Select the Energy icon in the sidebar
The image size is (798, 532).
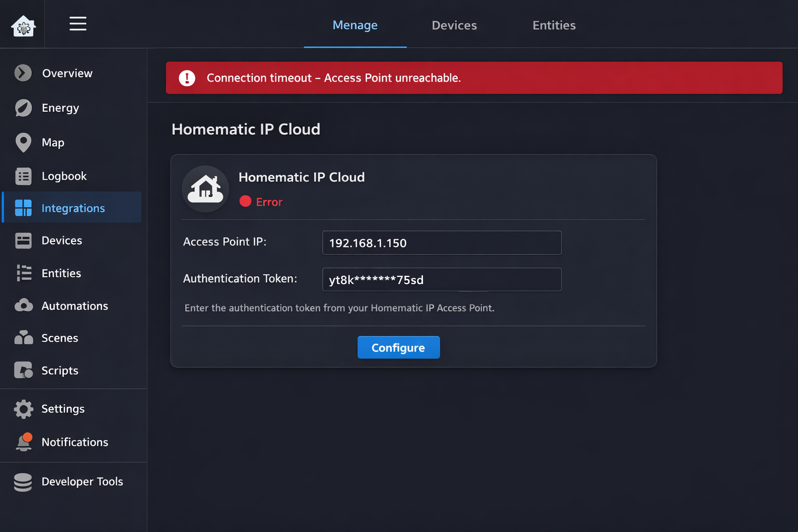point(23,108)
